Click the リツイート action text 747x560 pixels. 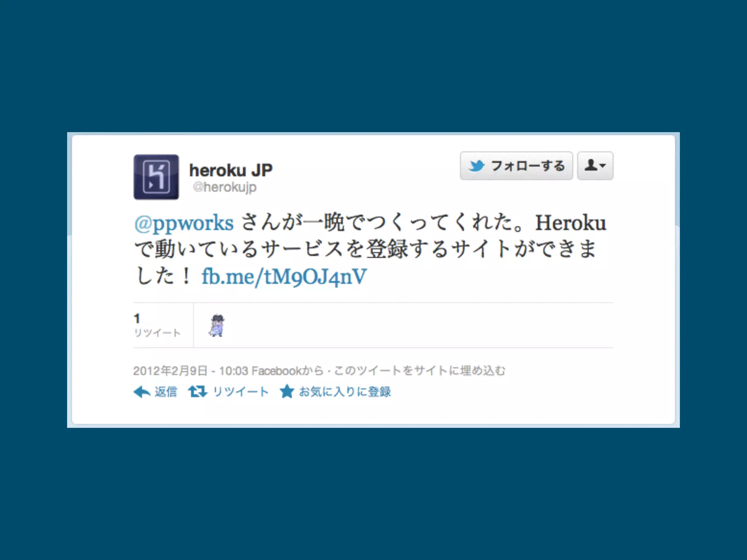(x=241, y=392)
